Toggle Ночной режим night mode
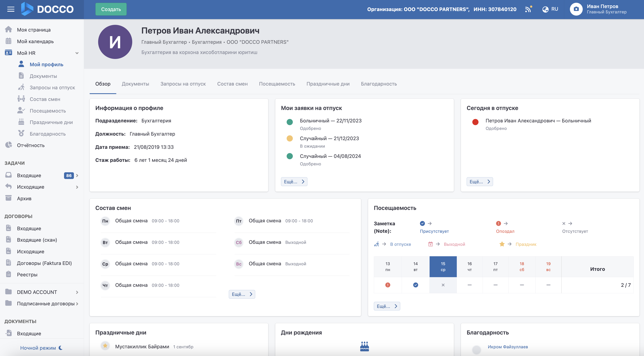 tap(41, 348)
